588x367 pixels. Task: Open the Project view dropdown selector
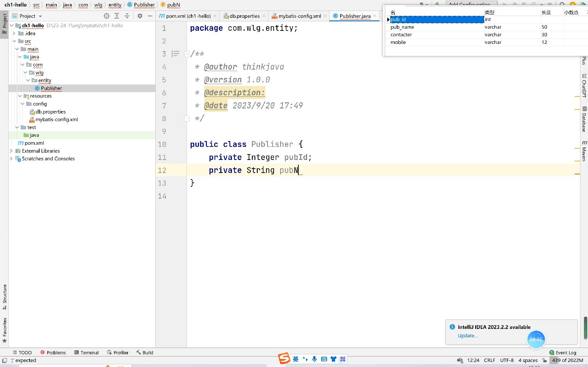click(x=28, y=16)
